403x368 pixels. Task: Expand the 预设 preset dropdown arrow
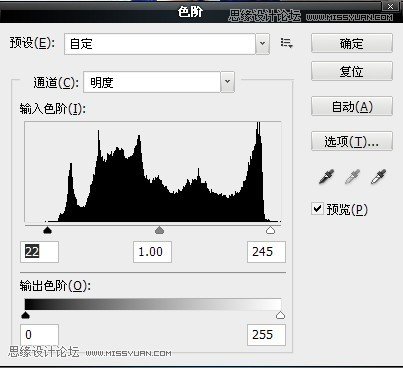263,44
